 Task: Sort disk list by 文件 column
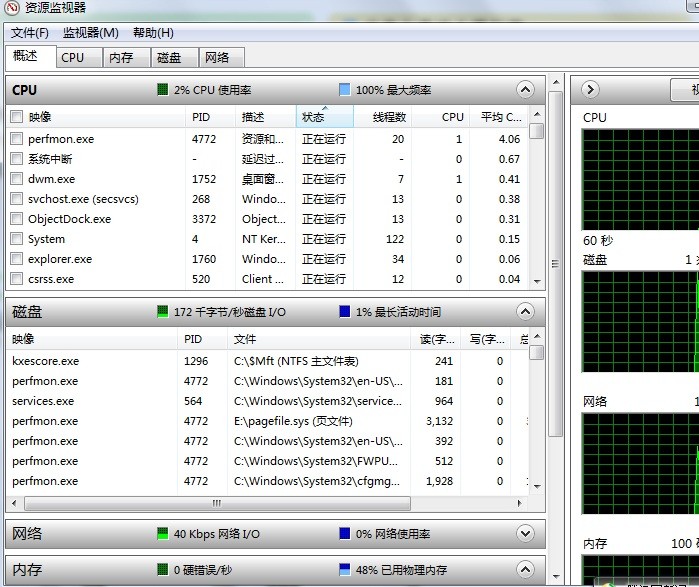click(319, 339)
